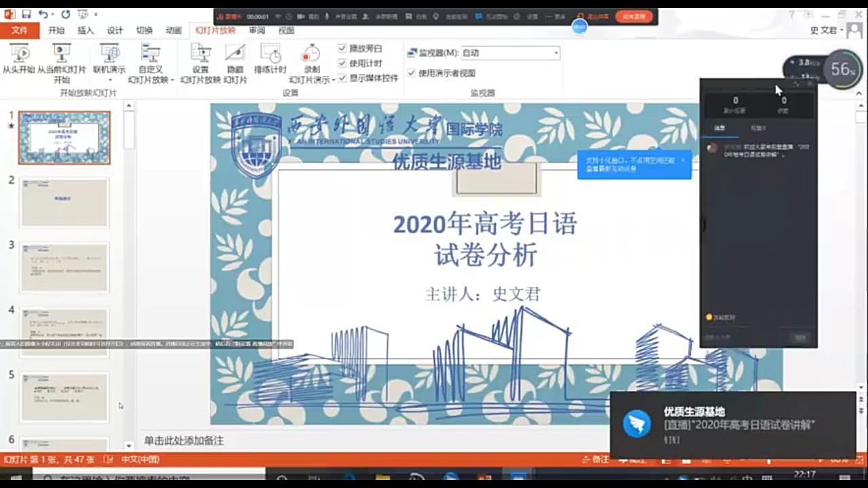Switch to the 审阅 ribbon tab
The height and width of the screenshot is (488, 868).
tap(257, 30)
